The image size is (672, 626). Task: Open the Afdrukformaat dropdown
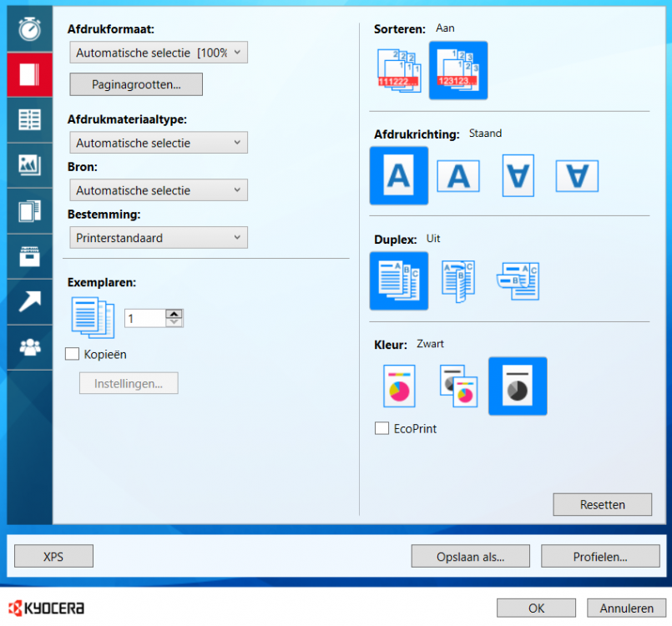coord(159,52)
